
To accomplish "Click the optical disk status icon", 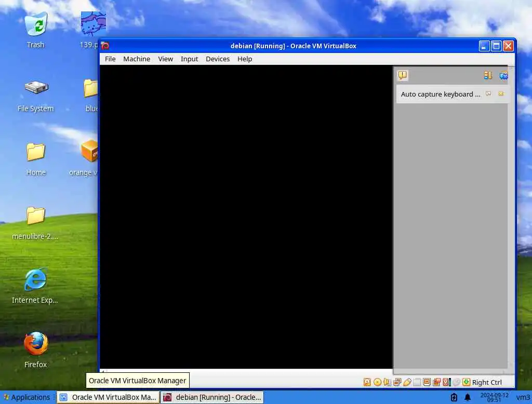I will coord(377,382).
